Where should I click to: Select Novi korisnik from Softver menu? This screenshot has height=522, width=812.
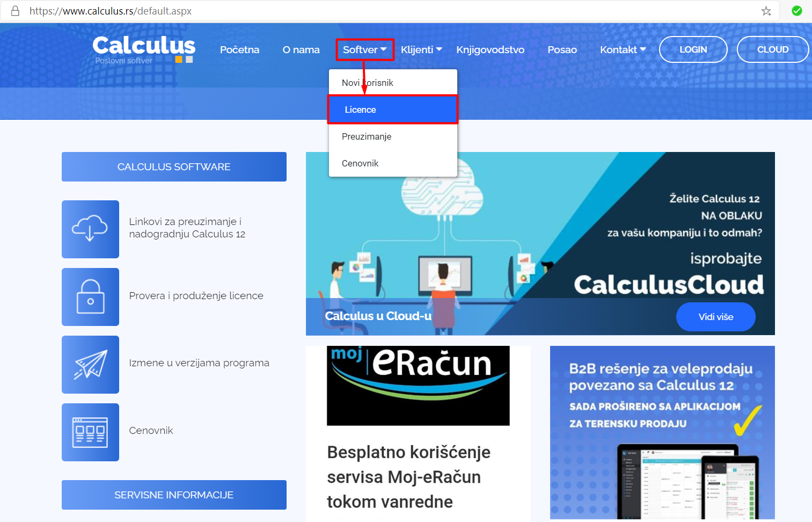pyautogui.click(x=393, y=83)
